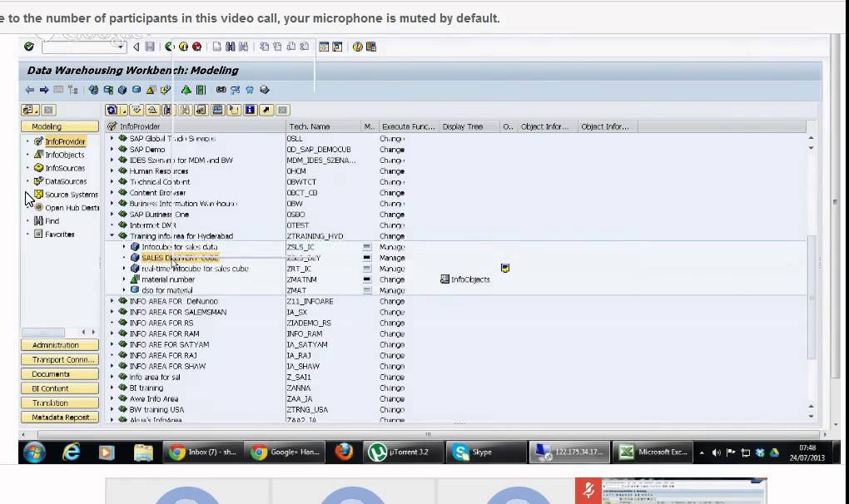The image size is (849, 504).
Task: Open the Transport Connection section
Action: coord(60,359)
